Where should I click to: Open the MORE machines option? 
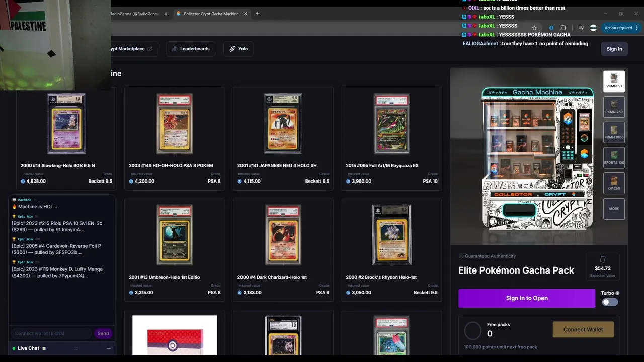click(614, 209)
